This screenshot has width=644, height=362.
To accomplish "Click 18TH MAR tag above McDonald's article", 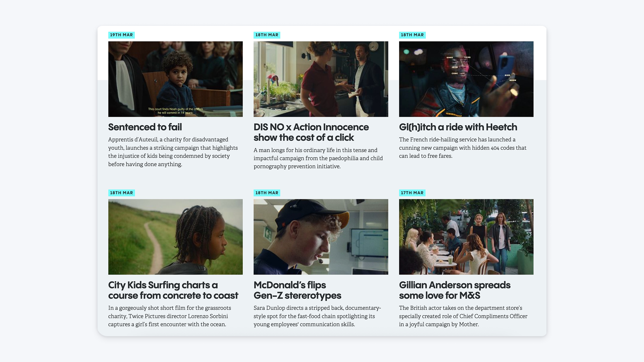I will (x=267, y=193).
